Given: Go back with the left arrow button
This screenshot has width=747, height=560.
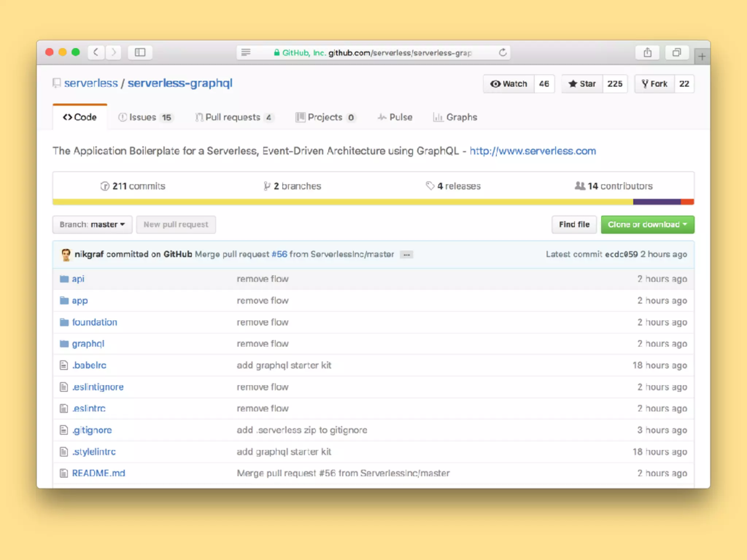Looking at the screenshot, I should [96, 52].
